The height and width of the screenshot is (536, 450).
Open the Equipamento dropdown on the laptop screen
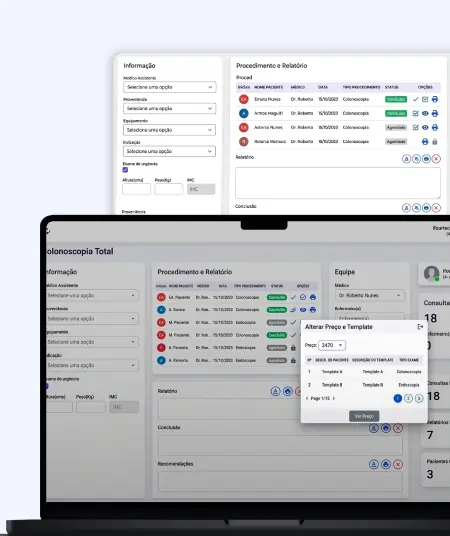pos(92,342)
